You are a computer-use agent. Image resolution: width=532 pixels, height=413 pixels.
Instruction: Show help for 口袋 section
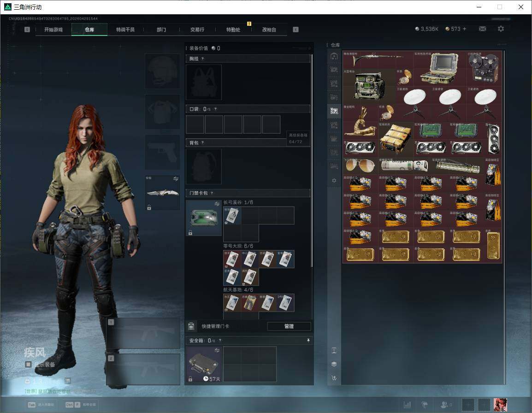pos(215,109)
